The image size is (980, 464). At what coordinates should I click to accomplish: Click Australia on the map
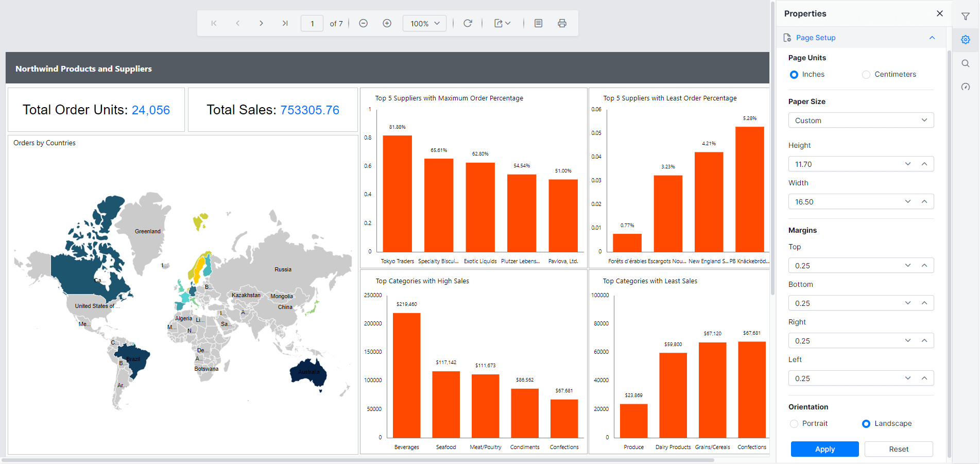pyautogui.click(x=308, y=373)
